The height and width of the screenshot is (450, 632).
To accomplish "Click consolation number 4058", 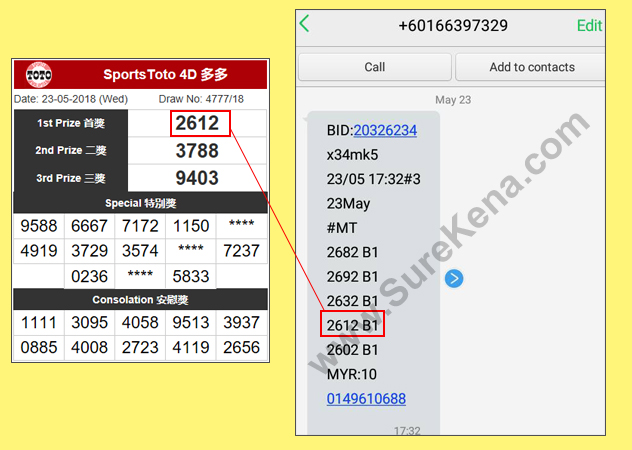I will point(140,323).
